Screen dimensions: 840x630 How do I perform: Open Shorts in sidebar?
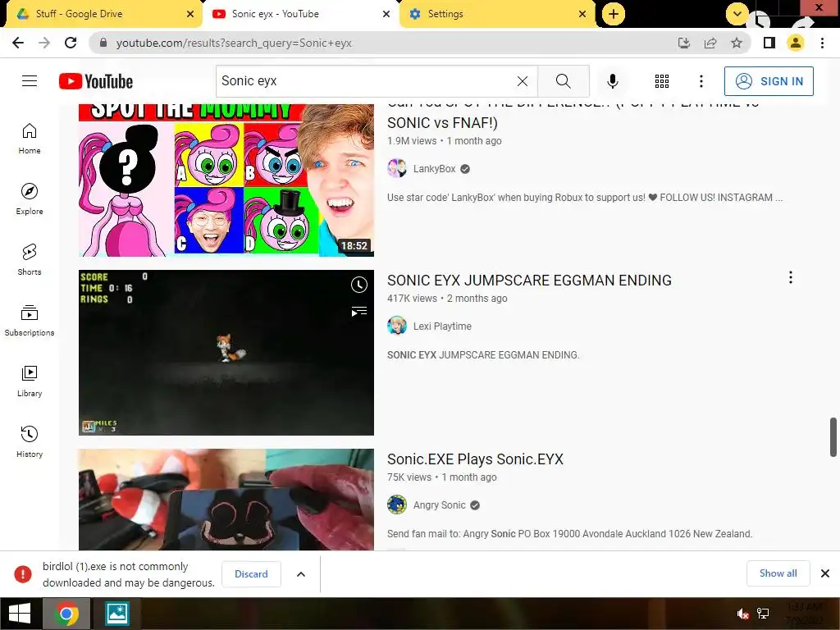tap(30, 260)
